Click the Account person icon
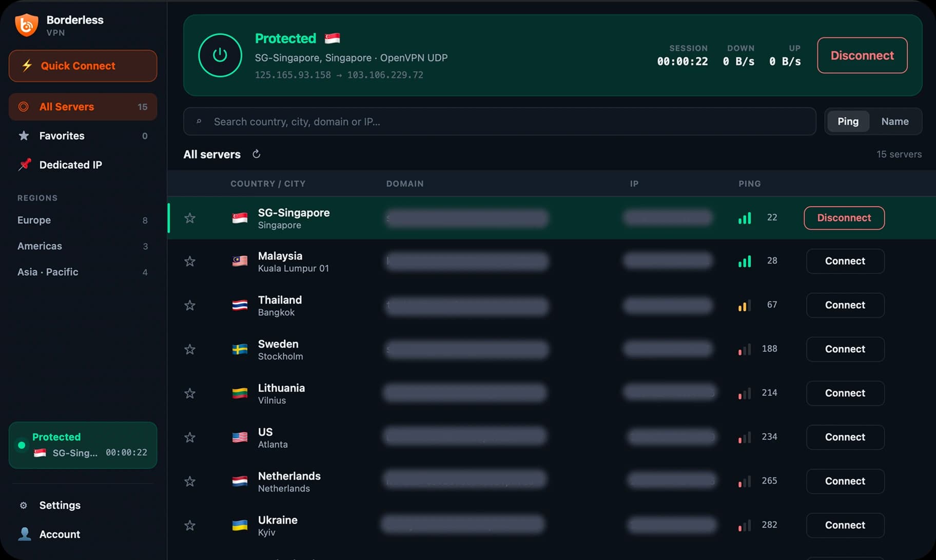 pos(24,534)
